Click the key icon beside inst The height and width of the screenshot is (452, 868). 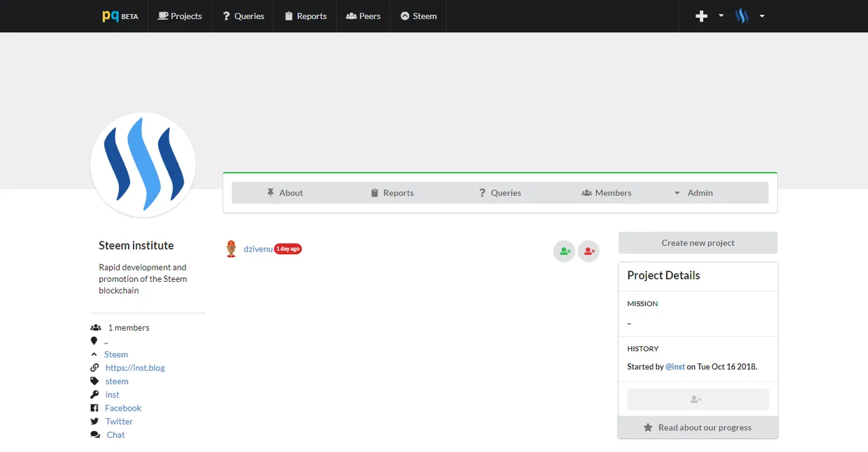point(94,394)
